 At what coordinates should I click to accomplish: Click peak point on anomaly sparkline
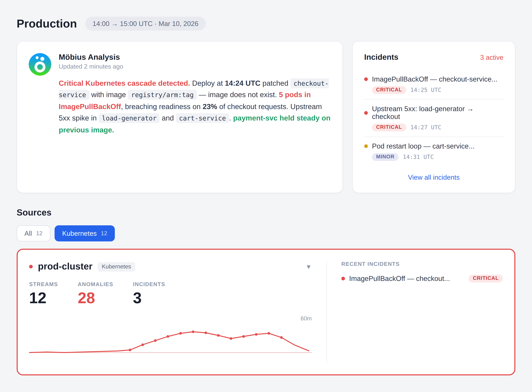coord(193,332)
